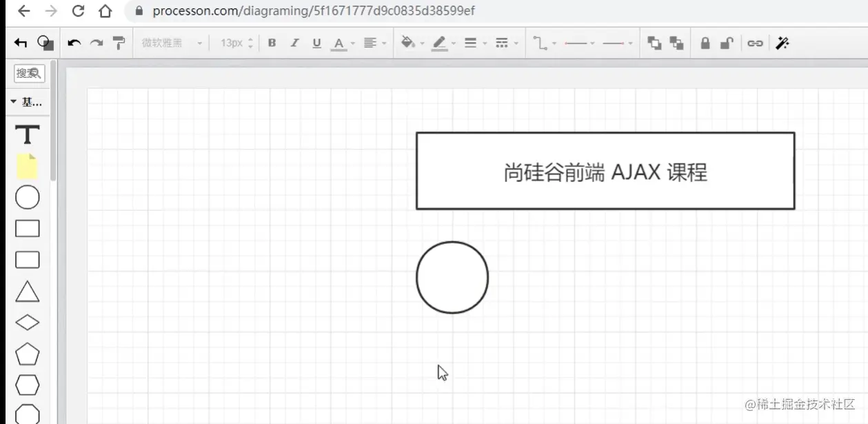Undo the last action
This screenshot has width=868, height=424.
click(x=74, y=43)
